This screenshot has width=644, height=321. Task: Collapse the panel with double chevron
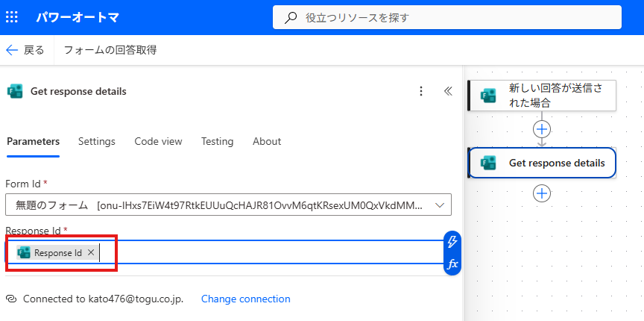[x=448, y=91]
